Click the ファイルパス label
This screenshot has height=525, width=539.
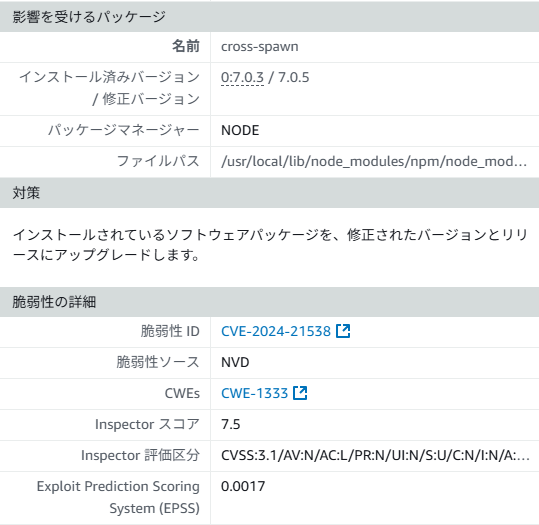point(158,161)
